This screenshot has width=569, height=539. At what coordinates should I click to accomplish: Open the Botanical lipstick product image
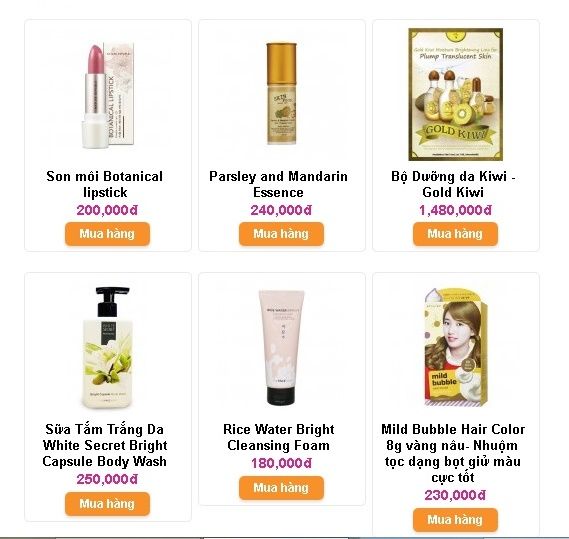(107, 95)
